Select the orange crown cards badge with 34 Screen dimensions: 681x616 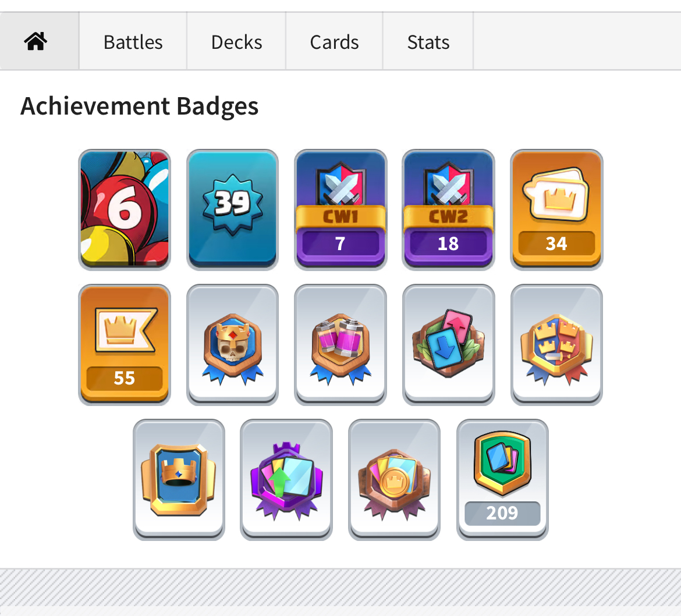point(556,209)
